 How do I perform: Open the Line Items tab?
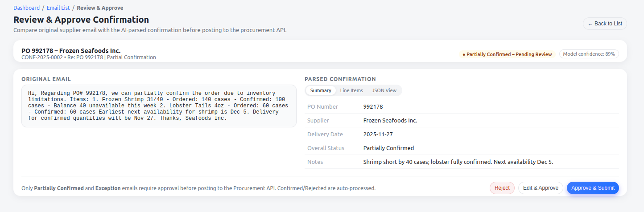[351, 90]
